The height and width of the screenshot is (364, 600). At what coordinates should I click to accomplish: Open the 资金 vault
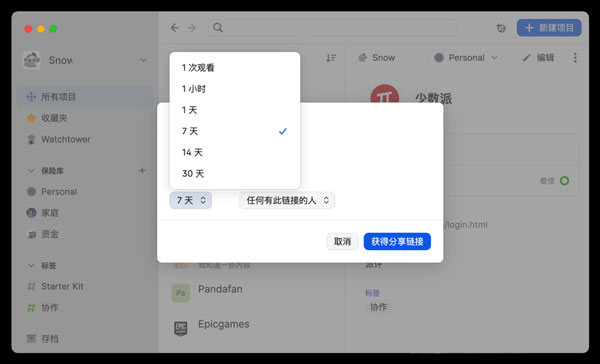(x=86, y=234)
